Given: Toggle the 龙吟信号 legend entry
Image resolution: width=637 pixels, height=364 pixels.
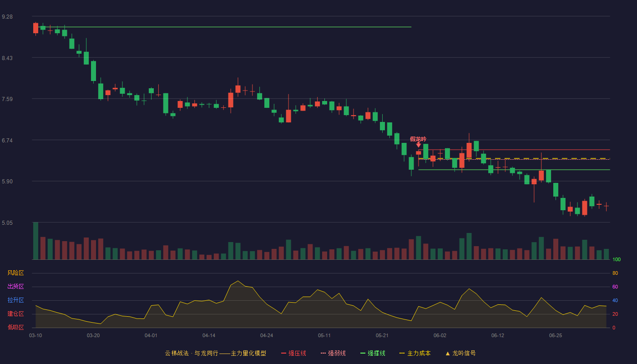Looking at the screenshot, I should pos(460,353).
